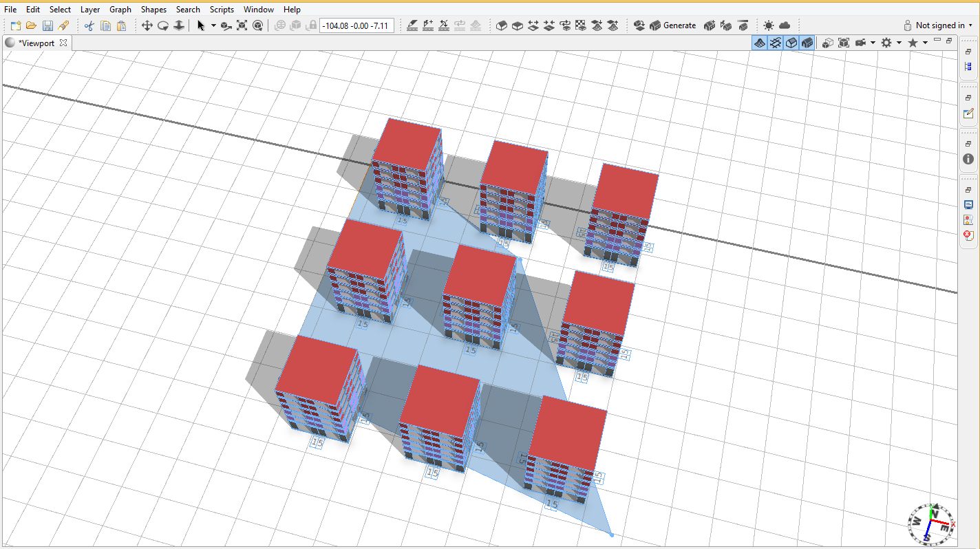Viewport: 980px width, 549px height.
Task: Open the Scripts menu
Action: 222,10
